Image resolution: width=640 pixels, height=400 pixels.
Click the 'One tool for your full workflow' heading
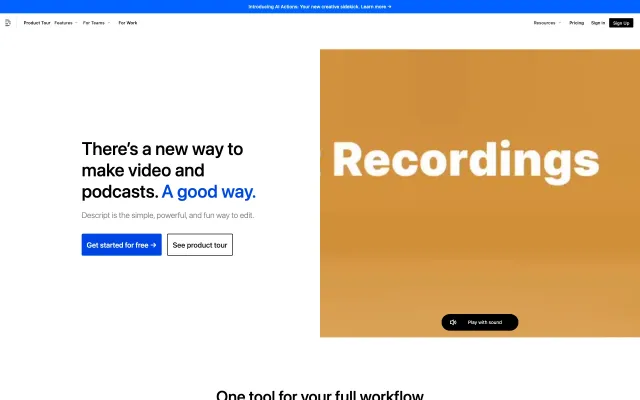(x=320, y=394)
